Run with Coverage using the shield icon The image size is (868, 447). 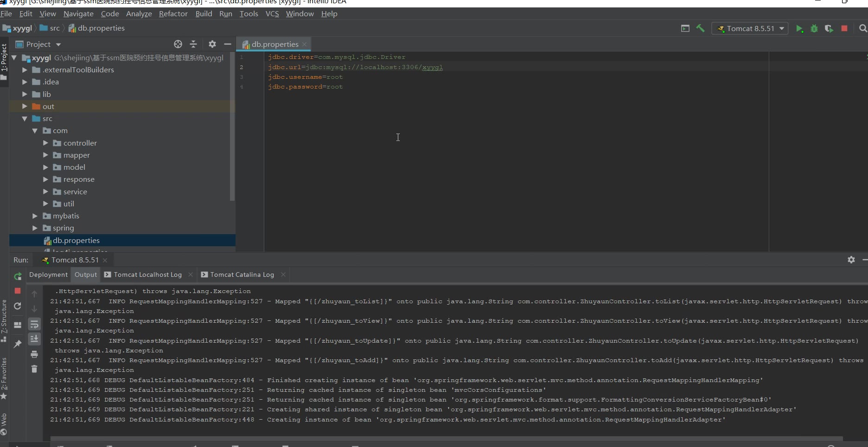click(x=829, y=28)
